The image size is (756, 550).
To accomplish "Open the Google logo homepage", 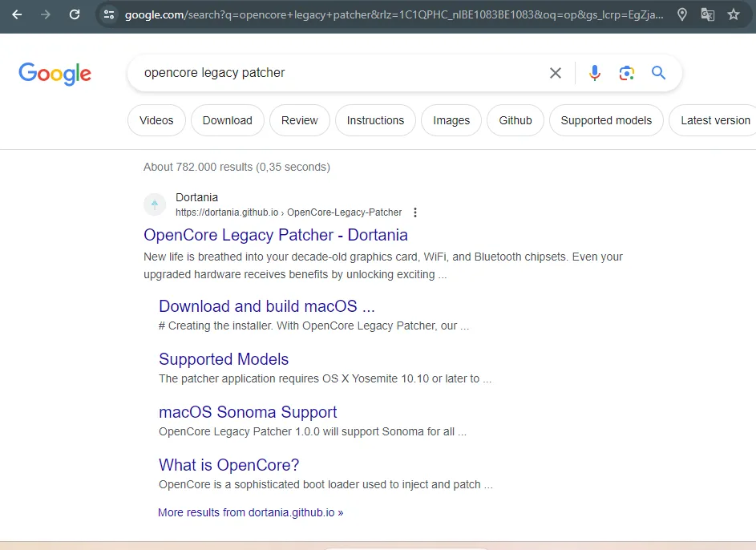I will 55,74.
